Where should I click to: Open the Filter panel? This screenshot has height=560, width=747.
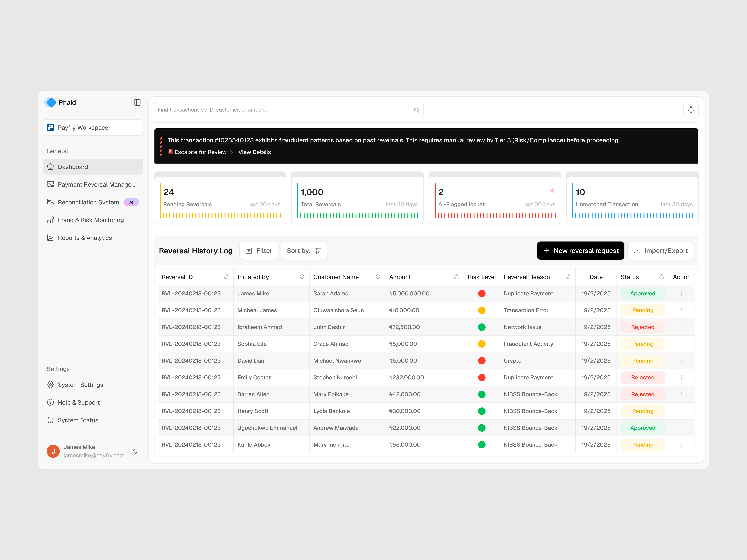pyautogui.click(x=259, y=250)
